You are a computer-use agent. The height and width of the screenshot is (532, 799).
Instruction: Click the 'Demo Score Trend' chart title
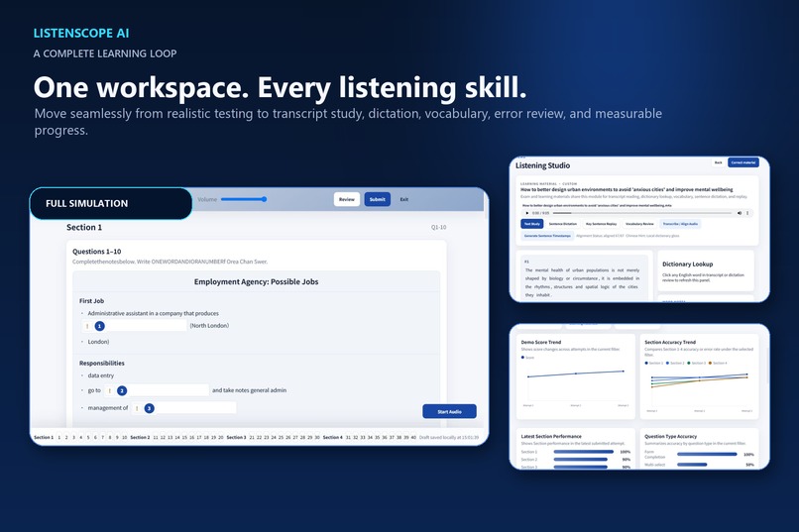pyautogui.click(x=540, y=342)
